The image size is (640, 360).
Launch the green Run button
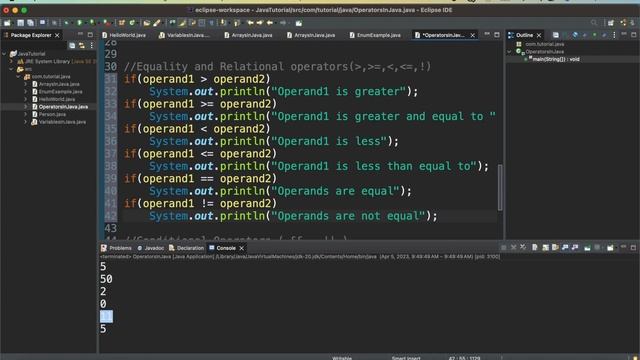coord(80,23)
